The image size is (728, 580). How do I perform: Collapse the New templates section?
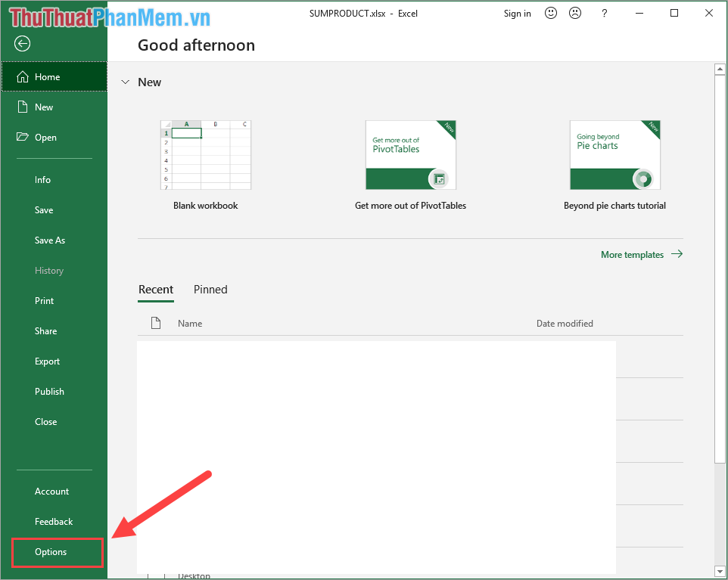(x=125, y=82)
